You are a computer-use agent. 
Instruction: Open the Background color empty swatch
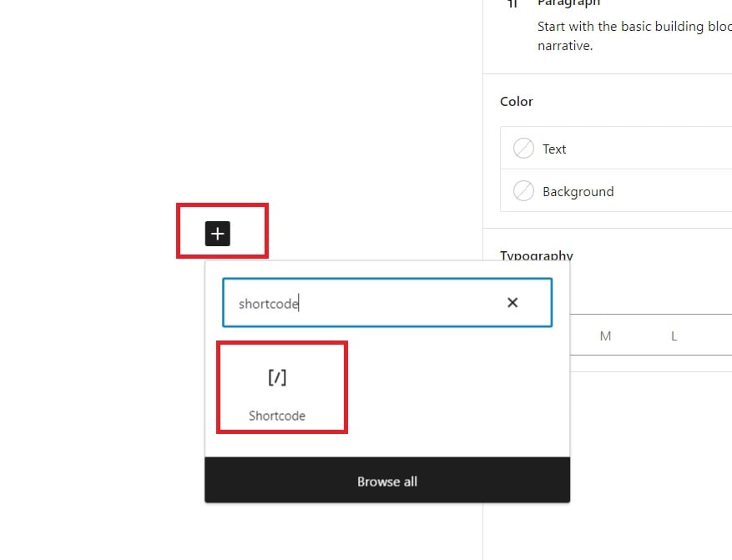pyautogui.click(x=523, y=191)
